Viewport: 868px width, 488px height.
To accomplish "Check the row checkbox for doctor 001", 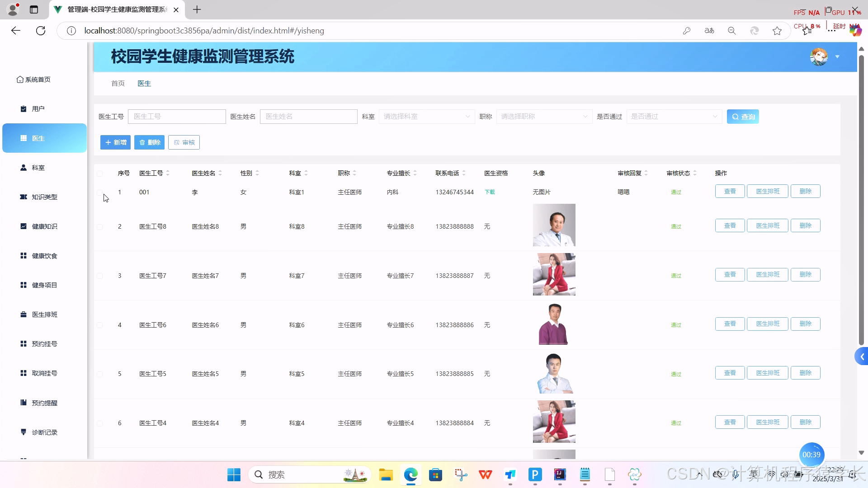I will 100,192.
